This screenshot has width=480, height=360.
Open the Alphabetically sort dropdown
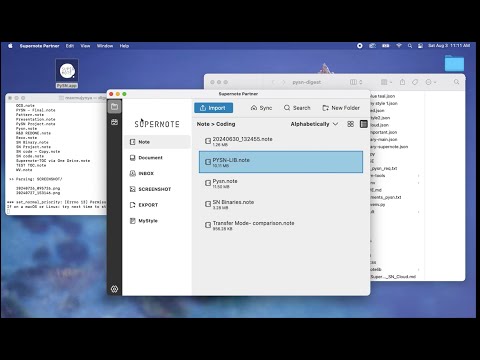click(x=314, y=124)
